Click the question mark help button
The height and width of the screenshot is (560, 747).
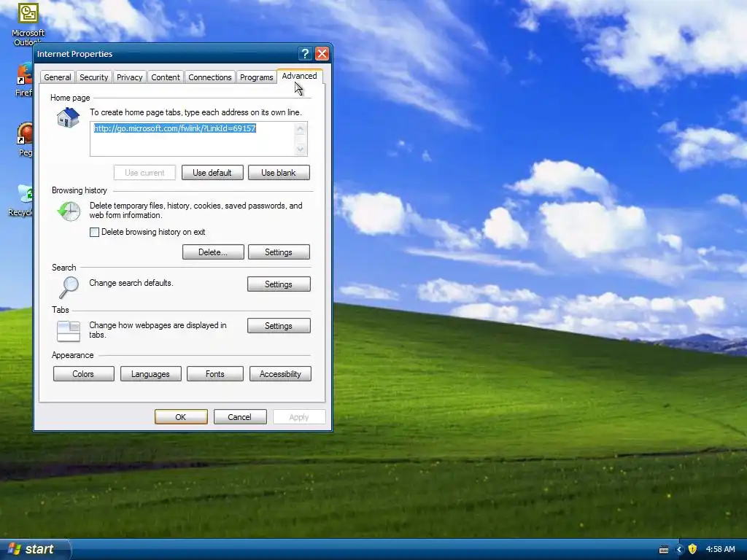tap(305, 54)
